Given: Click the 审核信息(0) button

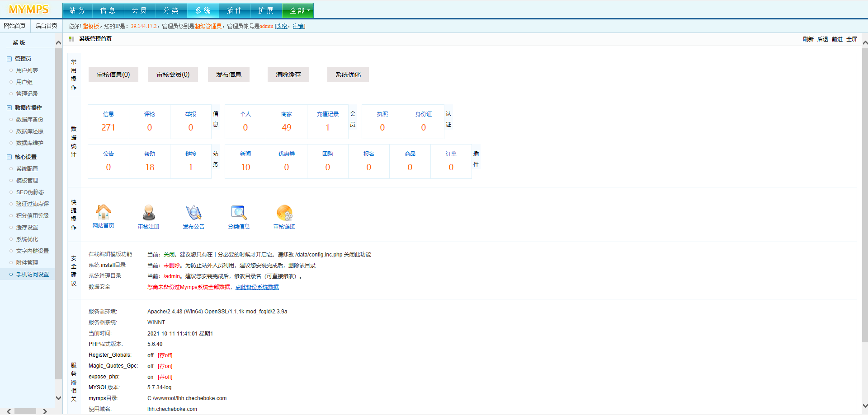Looking at the screenshot, I should [x=113, y=75].
